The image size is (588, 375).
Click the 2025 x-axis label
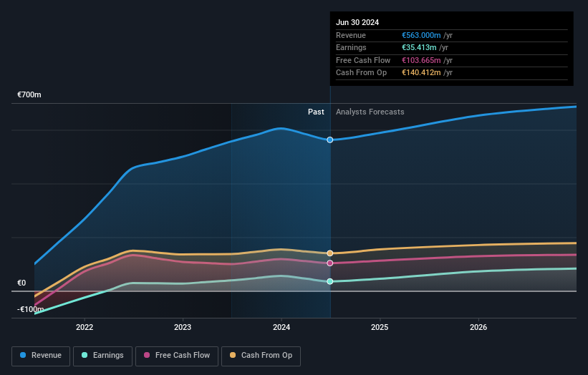pyautogui.click(x=380, y=327)
